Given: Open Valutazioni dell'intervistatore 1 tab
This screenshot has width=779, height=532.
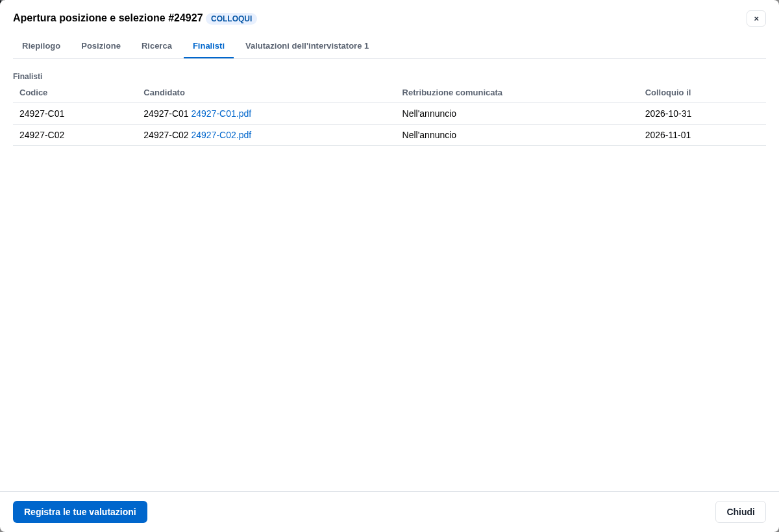Looking at the screenshot, I should click(307, 46).
